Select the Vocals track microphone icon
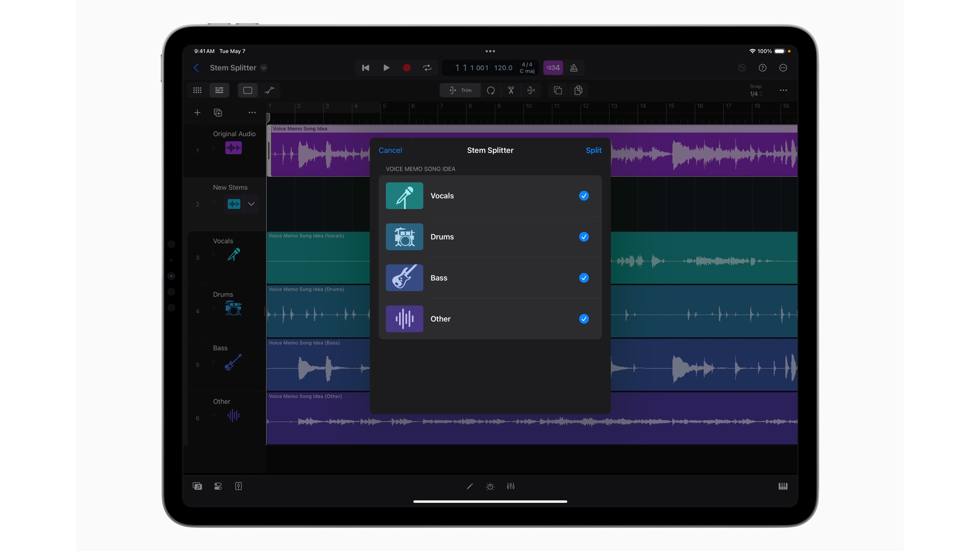The width and height of the screenshot is (980, 551). (233, 254)
